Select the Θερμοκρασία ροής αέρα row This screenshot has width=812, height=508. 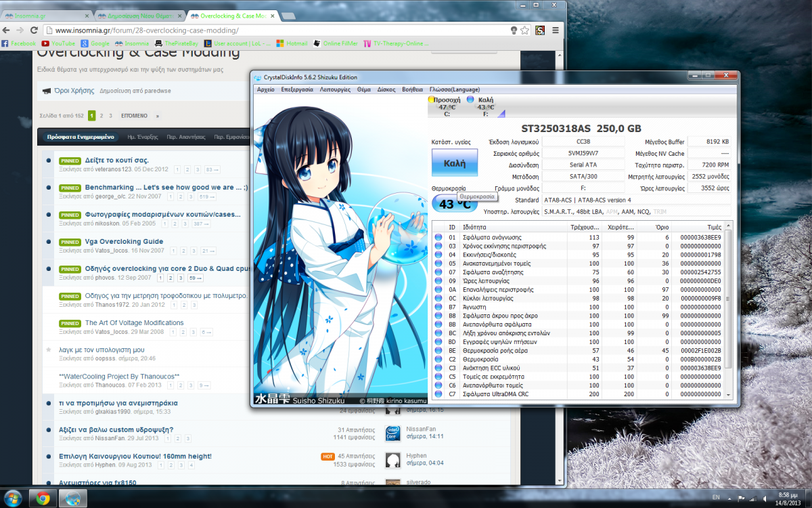coord(578,350)
